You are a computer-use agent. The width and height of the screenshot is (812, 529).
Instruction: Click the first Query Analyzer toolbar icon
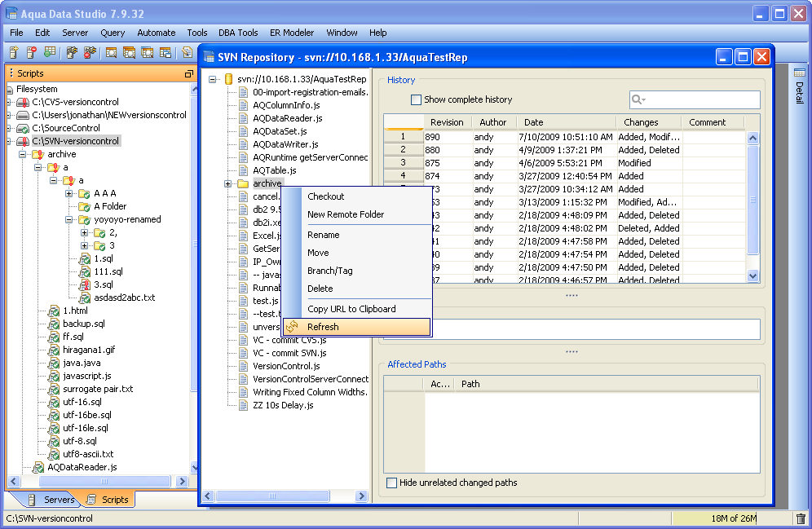tap(111, 53)
